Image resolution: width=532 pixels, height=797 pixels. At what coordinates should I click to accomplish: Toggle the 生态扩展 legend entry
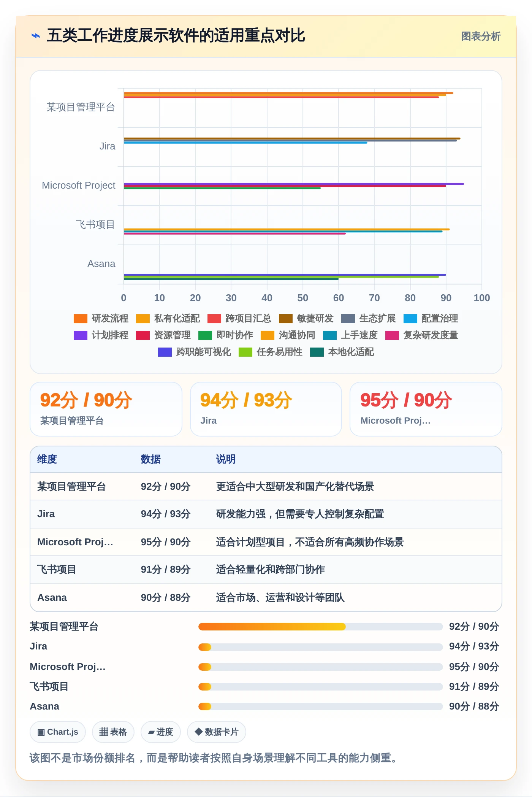(x=369, y=318)
